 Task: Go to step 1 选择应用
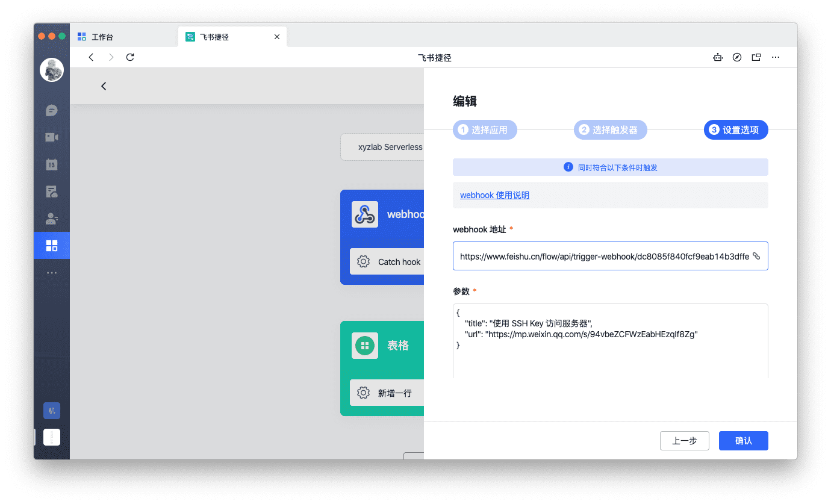pos(485,129)
